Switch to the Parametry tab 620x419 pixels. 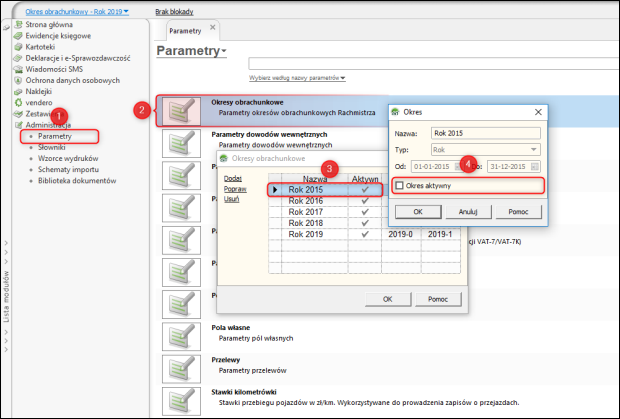185,31
